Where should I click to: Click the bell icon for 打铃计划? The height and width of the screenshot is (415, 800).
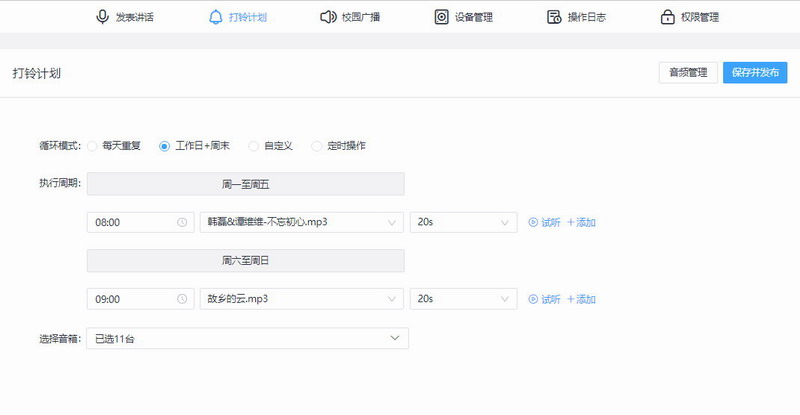217,17
